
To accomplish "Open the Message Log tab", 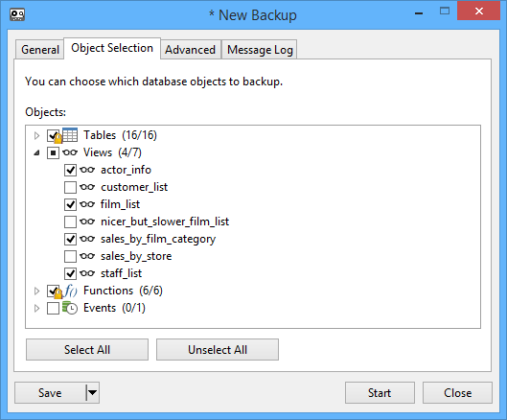I will click(260, 50).
